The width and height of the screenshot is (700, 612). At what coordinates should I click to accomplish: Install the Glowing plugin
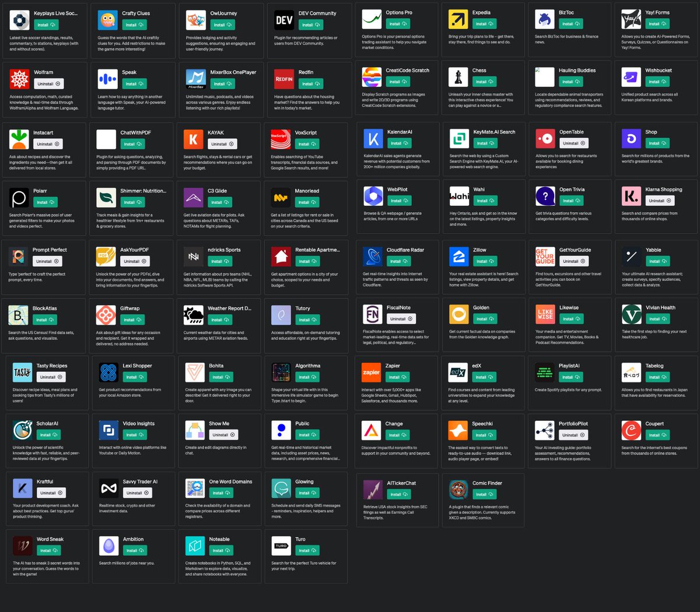click(x=307, y=493)
